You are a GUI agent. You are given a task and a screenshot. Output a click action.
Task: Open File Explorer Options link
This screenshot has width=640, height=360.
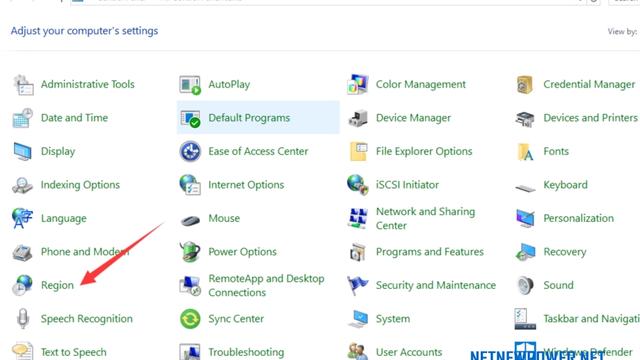pyautogui.click(x=424, y=151)
